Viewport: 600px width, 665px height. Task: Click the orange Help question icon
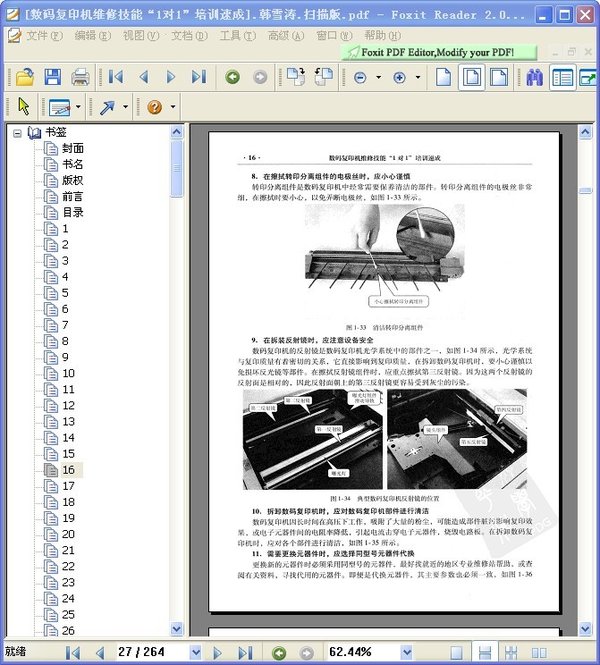tap(154, 107)
